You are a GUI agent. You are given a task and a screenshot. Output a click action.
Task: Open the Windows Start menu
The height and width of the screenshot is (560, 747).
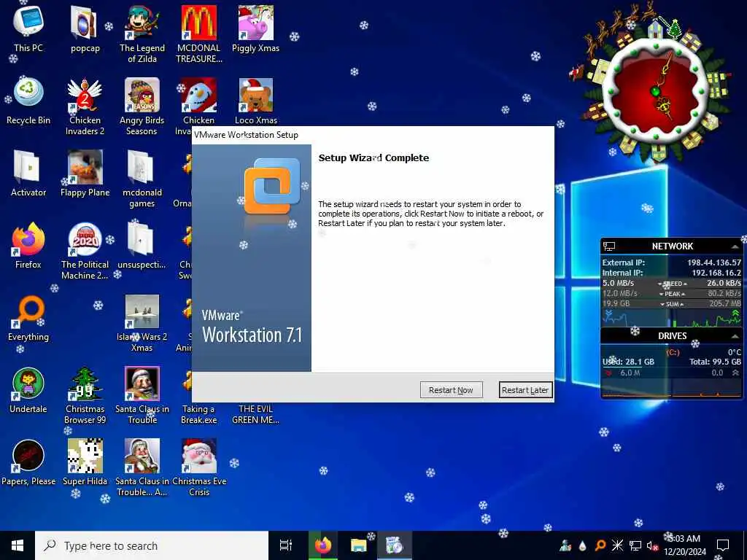pos(18,545)
